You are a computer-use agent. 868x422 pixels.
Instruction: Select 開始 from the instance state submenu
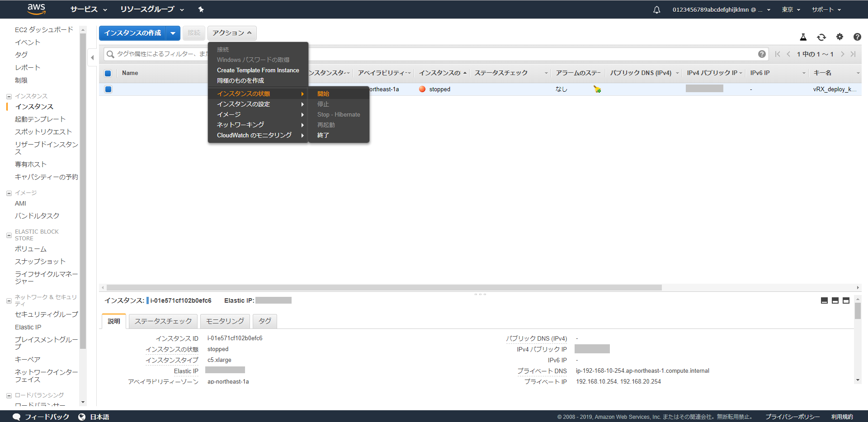point(323,94)
